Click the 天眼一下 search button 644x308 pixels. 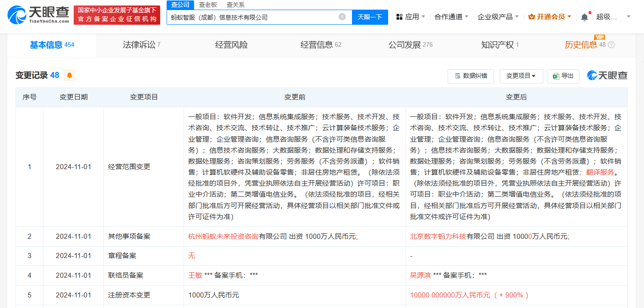(370, 17)
